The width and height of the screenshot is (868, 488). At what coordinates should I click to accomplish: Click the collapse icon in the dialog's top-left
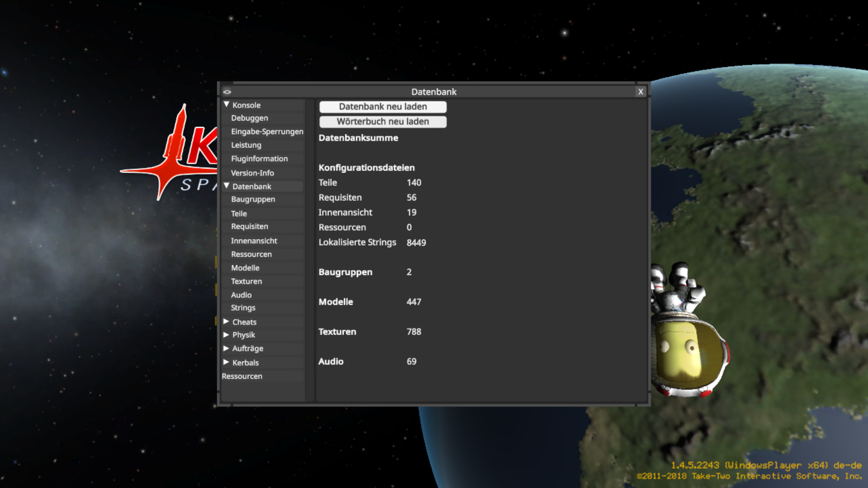click(227, 92)
